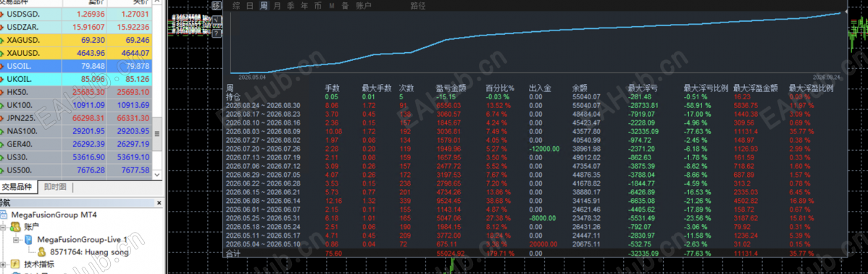Expand the 技术指标 tree node
This screenshot has width=868, height=274.
4,265
